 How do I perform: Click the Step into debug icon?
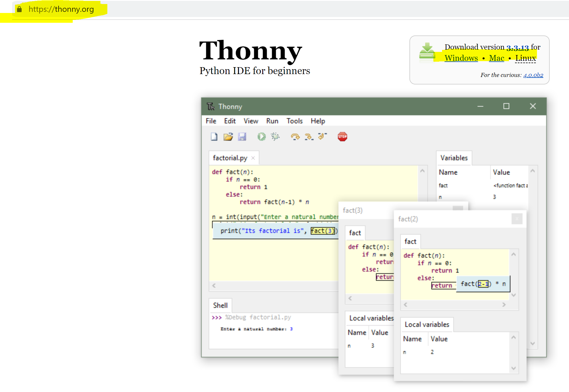point(309,137)
